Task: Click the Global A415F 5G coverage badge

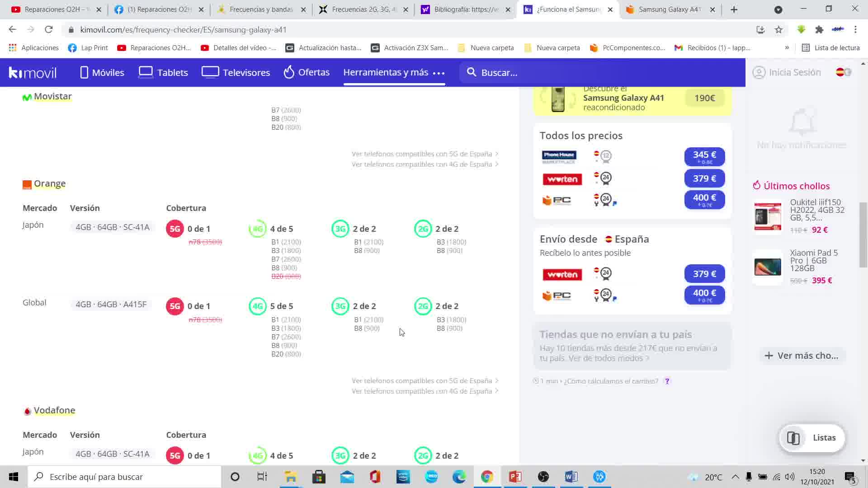Action: point(175,306)
